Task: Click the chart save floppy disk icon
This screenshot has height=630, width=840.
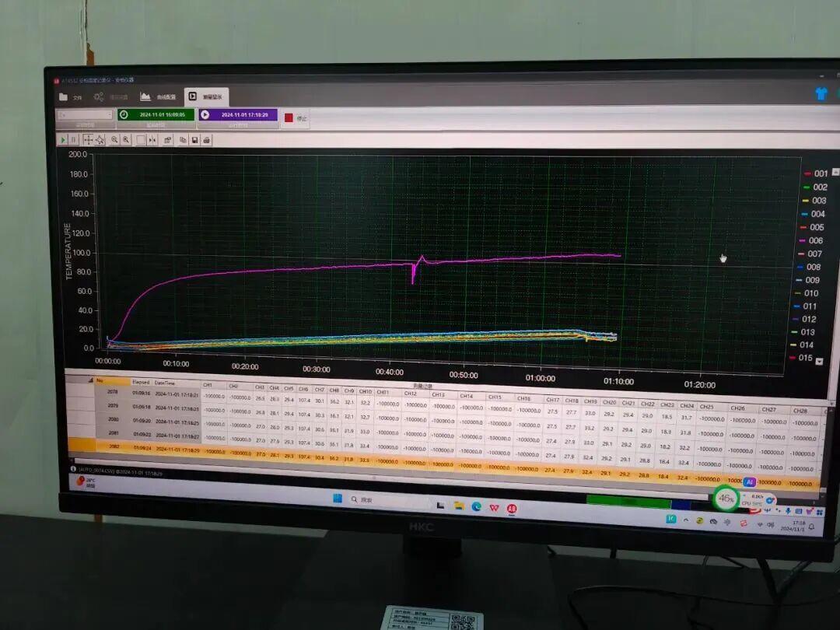Action: click(195, 140)
